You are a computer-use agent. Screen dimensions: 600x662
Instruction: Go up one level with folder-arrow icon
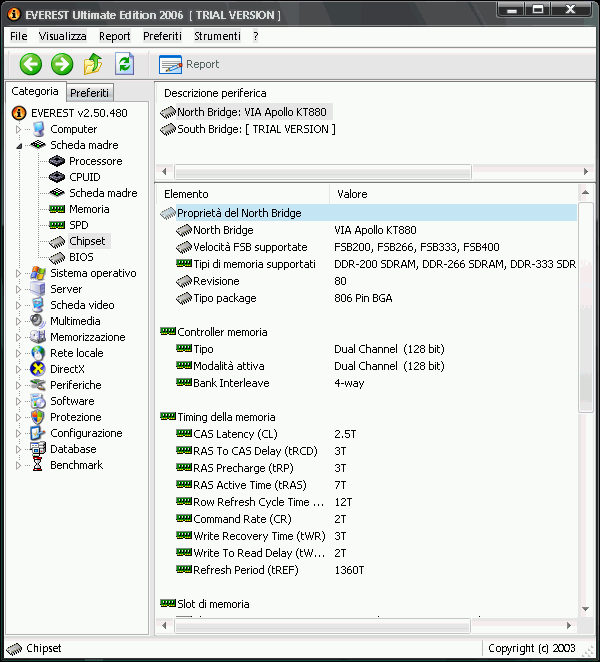93,64
